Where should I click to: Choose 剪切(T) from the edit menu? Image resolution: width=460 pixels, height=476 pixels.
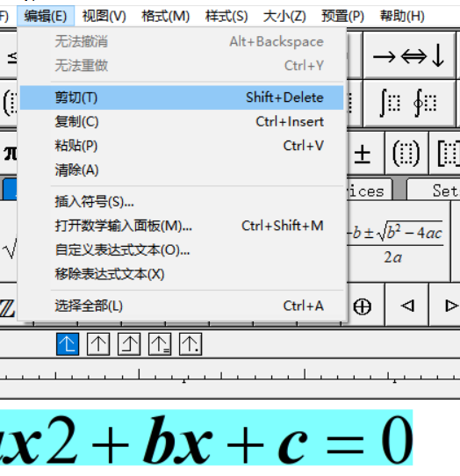(182, 97)
